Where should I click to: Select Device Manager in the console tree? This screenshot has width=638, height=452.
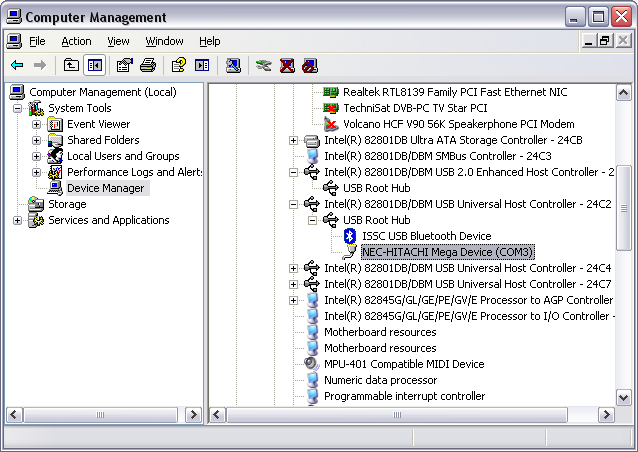(105, 188)
